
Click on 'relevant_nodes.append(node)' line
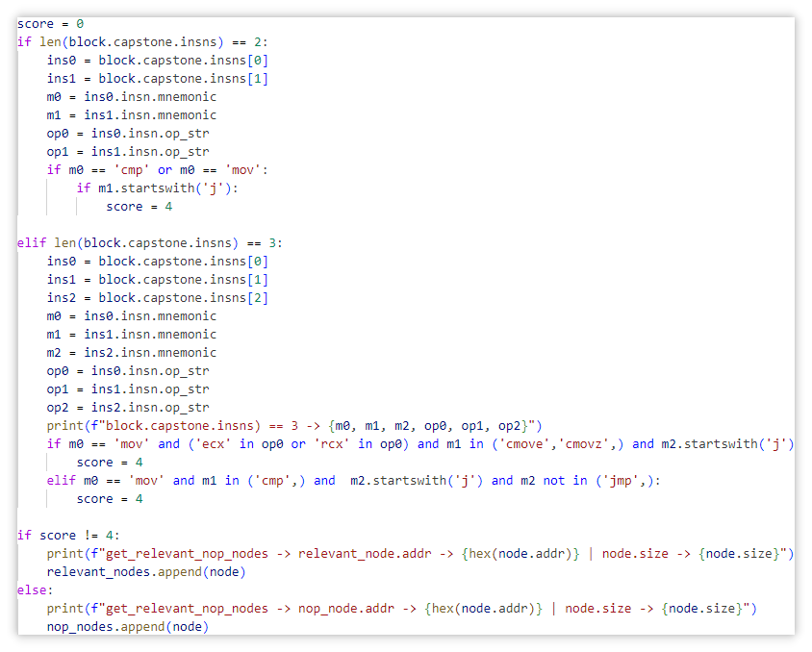coord(146,572)
